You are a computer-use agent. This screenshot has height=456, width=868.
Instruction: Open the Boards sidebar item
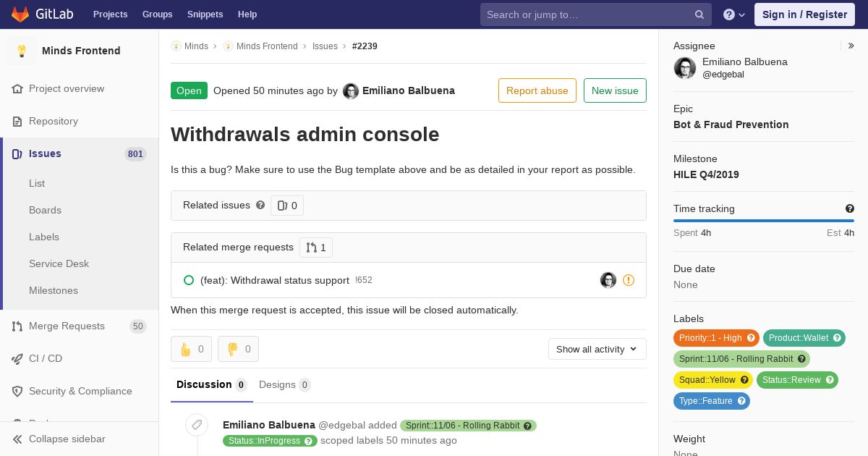click(x=45, y=211)
